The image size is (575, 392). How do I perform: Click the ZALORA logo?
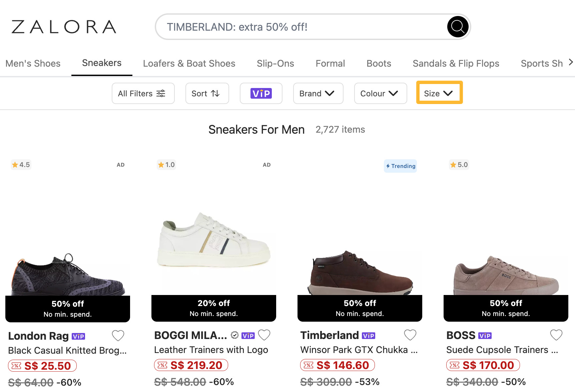(x=63, y=27)
